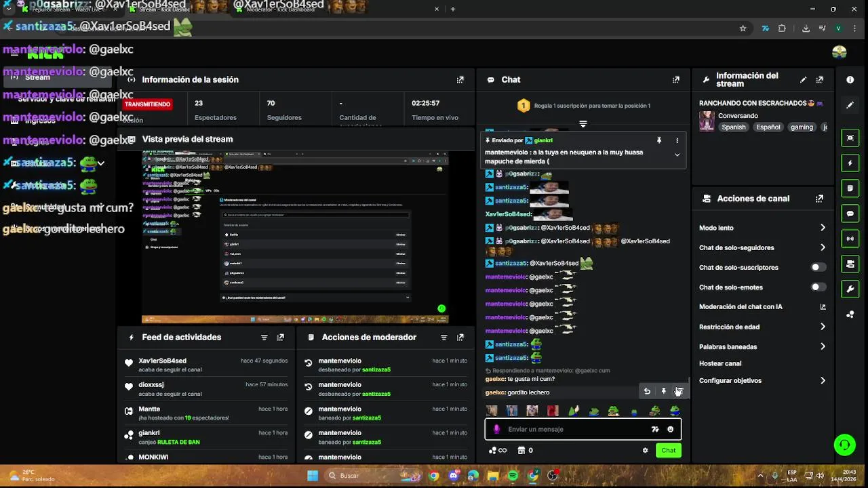
Task: Expand Palabras baneadas settings
Action: (x=762, y=346)
